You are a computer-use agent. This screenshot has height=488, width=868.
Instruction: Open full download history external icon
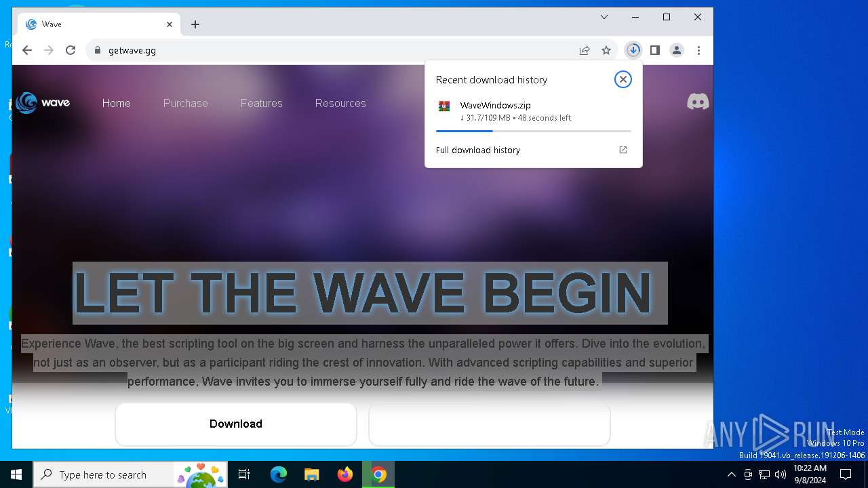(x=623, y=150)
